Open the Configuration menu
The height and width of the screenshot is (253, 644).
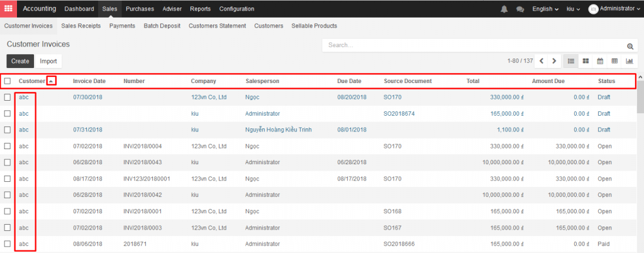coord(236,9)
